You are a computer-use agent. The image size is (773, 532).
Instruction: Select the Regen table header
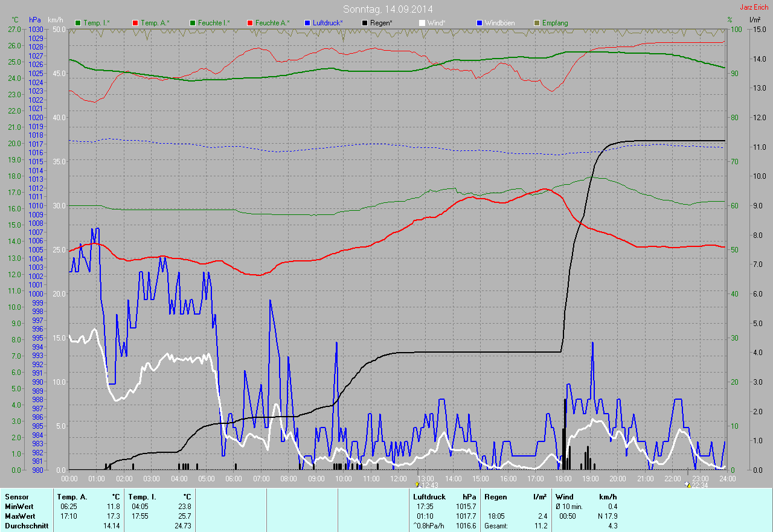coord(495,497)
